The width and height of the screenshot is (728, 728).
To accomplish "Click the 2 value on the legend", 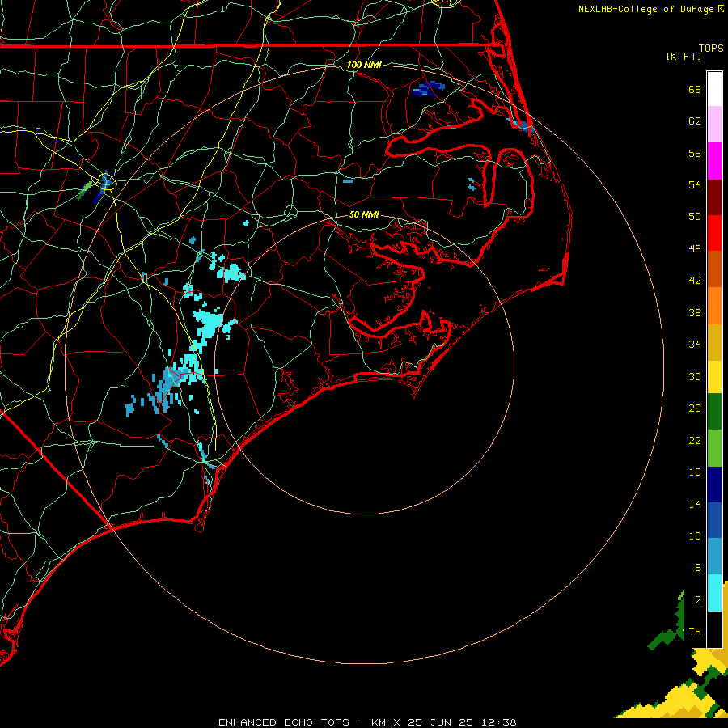I will [698, 600].
